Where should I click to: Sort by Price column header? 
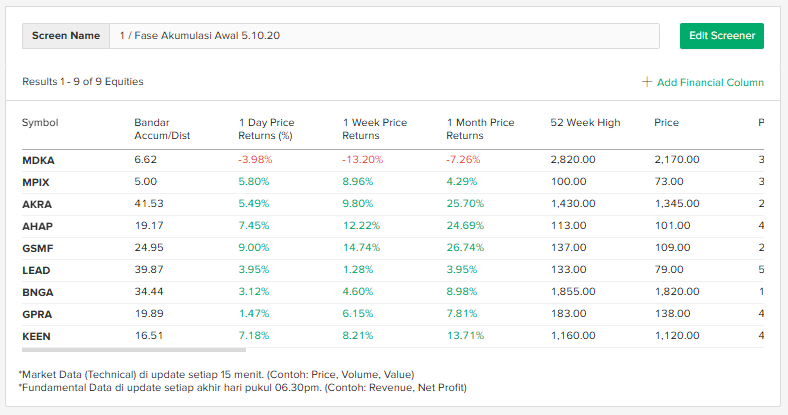[666, 123]
